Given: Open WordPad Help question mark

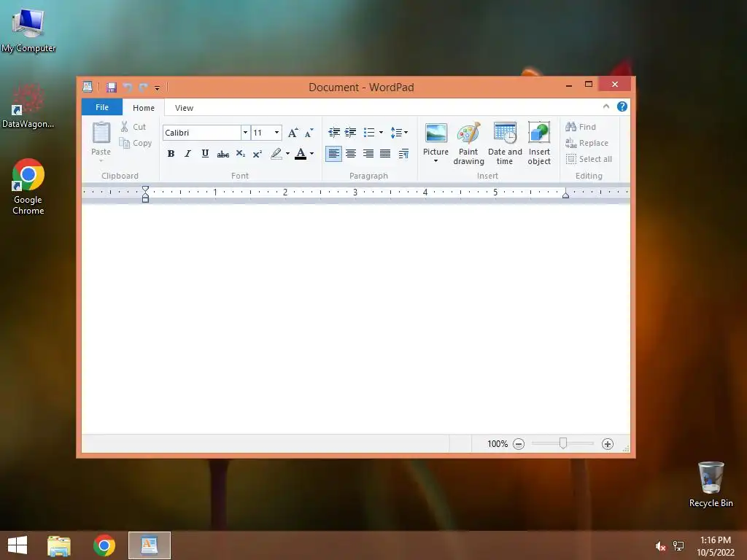Looking at the screenshot, I should [x=622, y=106].
